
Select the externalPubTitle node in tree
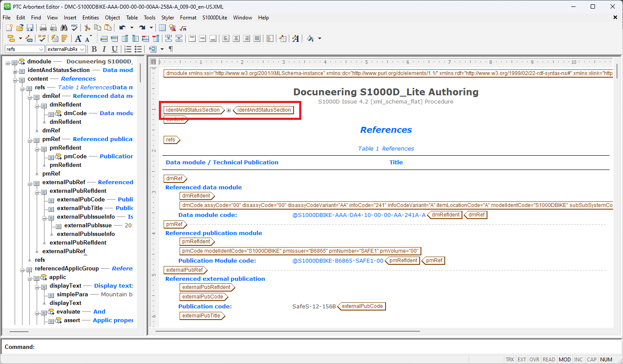tap(80, 208)
